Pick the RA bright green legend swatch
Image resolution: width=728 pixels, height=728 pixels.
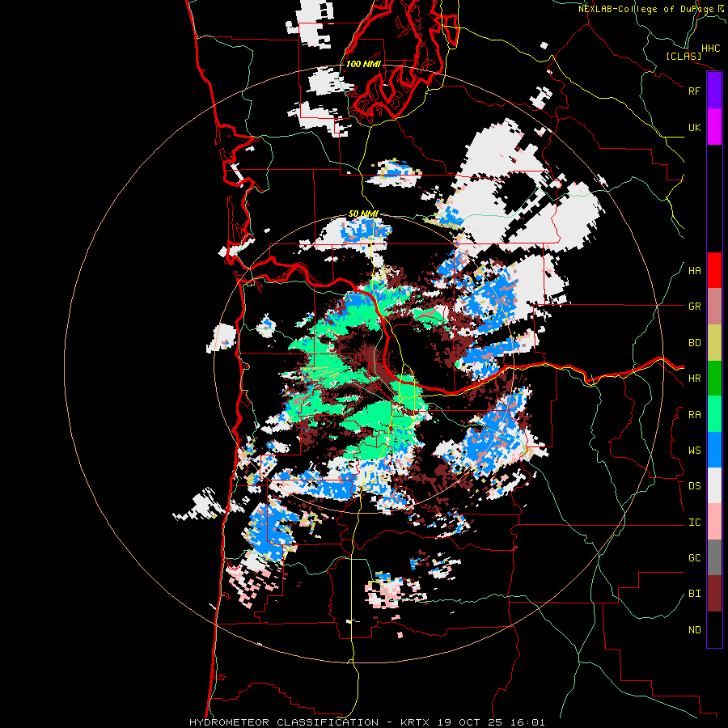(x=714, y=414)
